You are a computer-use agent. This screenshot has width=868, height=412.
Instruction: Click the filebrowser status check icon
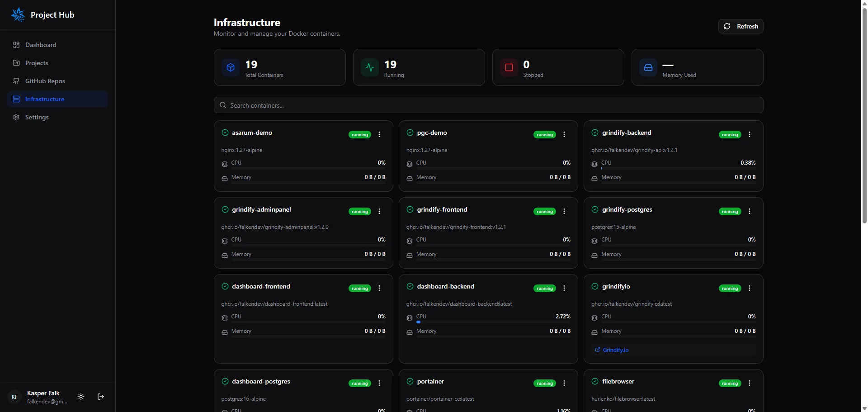[595, 381]
